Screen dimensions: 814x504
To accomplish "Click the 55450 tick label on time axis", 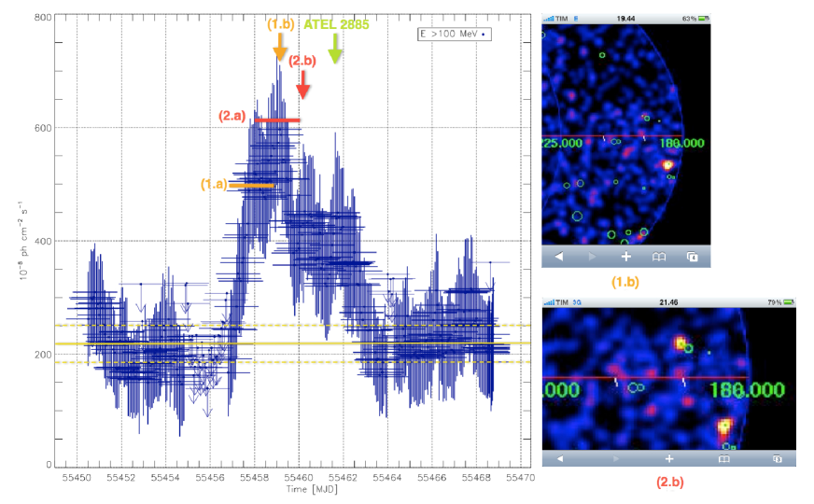I will pyautogui.click(x=77, y=478).
